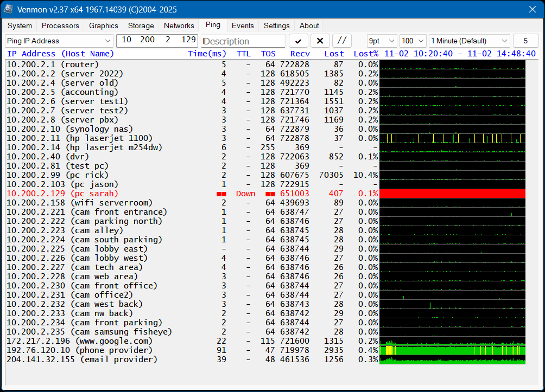Switch to the Networks tab

179,25
